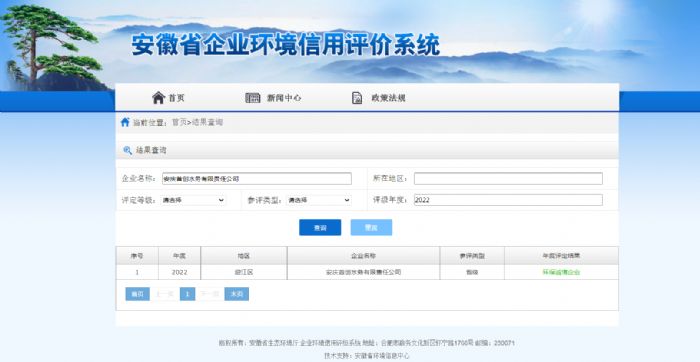Image resolution: width=700 pixels, height=362 pixels.
Task: Click the 上一页 pager button
Action: 165,294
